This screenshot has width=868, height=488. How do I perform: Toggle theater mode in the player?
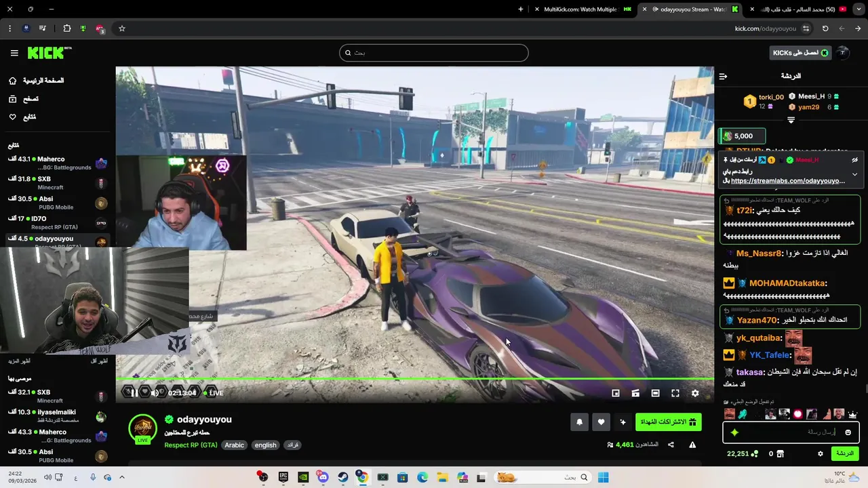click(x=655, y=393)
